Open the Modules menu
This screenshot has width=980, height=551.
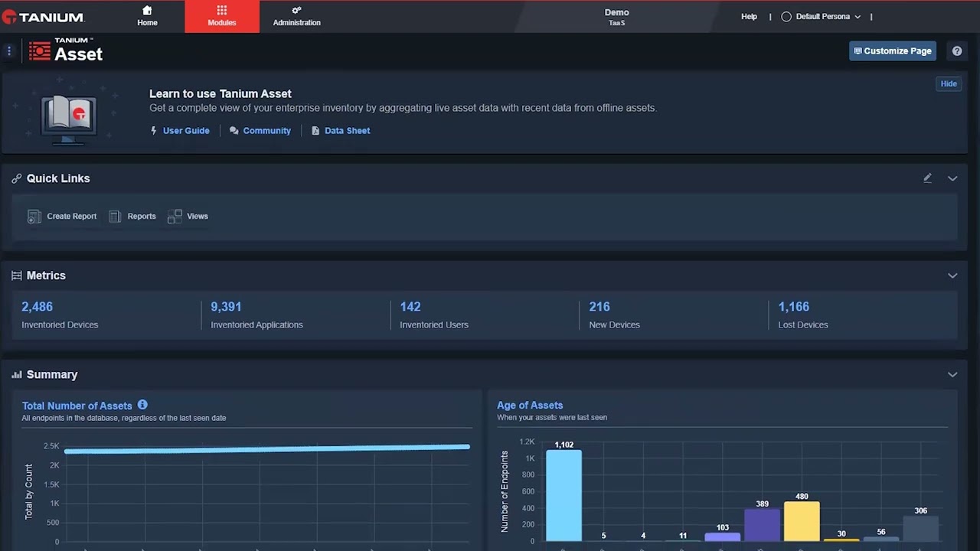[x=222, y=16]
